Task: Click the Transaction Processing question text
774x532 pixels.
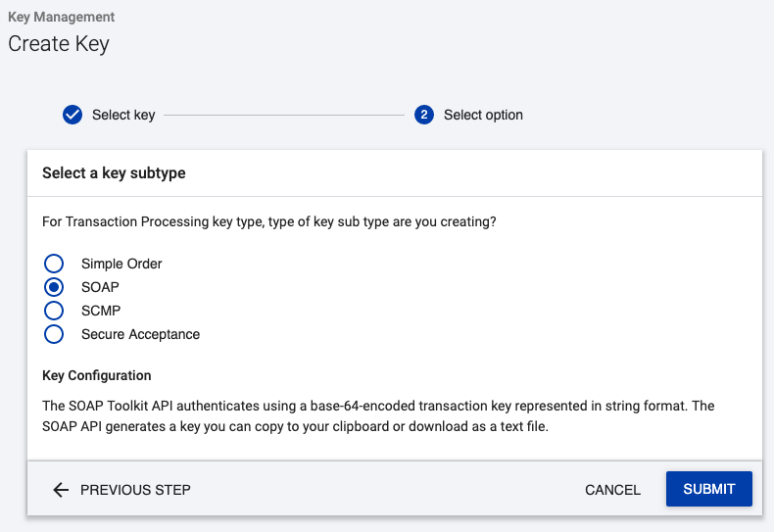Action: [268, 222]
